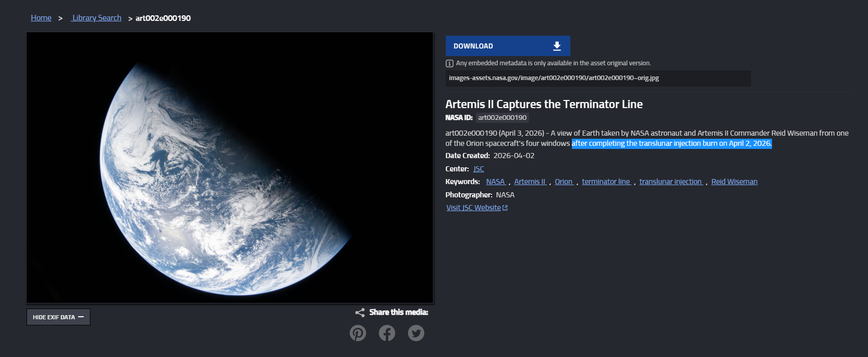868x357 pixels.
Task: Click the share symbol beside Share this media
Action: 360,313
